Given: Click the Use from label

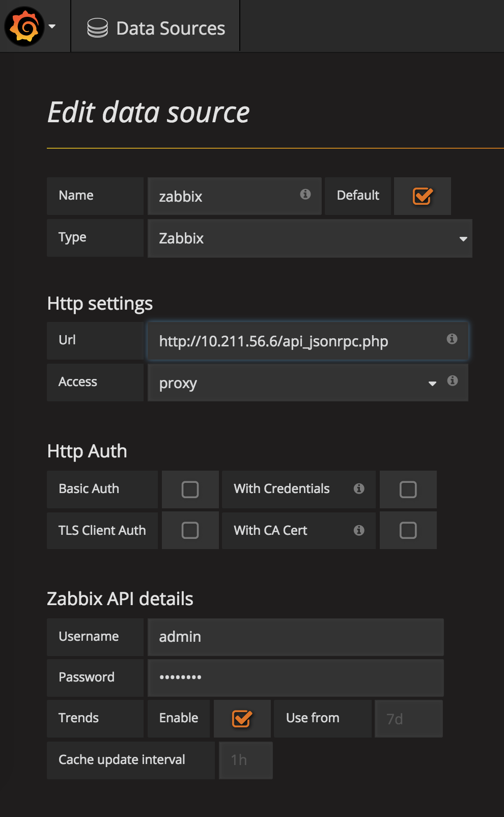Looking at the screenshot, I should (x=313, y=718).
